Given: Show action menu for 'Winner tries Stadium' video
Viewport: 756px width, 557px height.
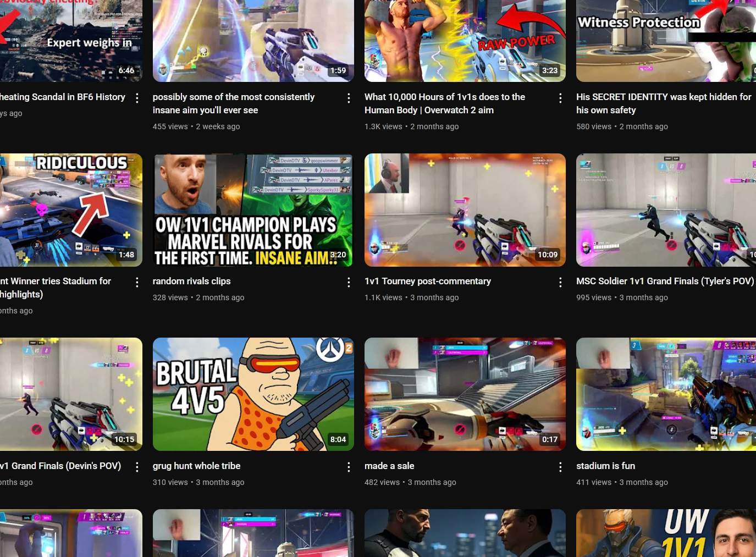Looking at the screenshot, I should click(x=137, y=282).
